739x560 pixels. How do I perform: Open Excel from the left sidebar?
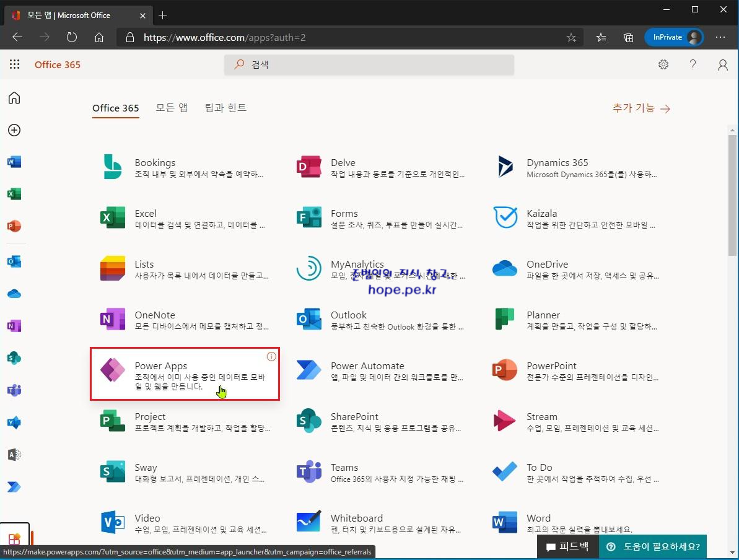(x=14, y=194)
